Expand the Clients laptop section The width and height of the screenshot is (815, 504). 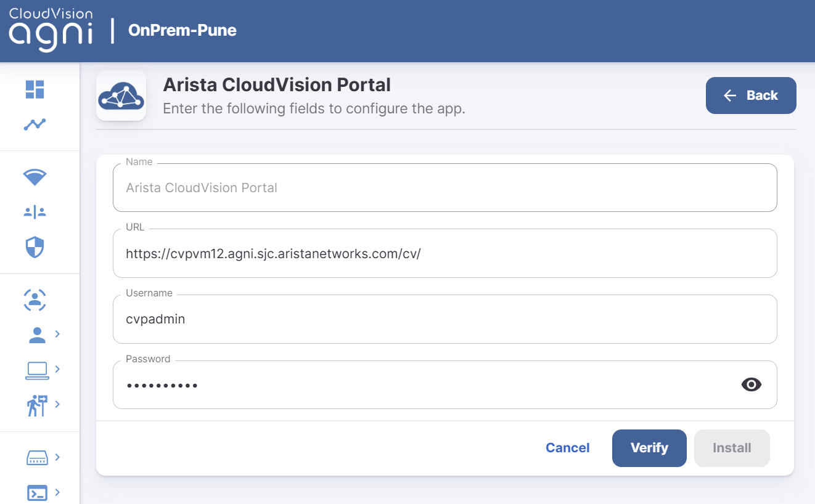(x=37, y=369)
